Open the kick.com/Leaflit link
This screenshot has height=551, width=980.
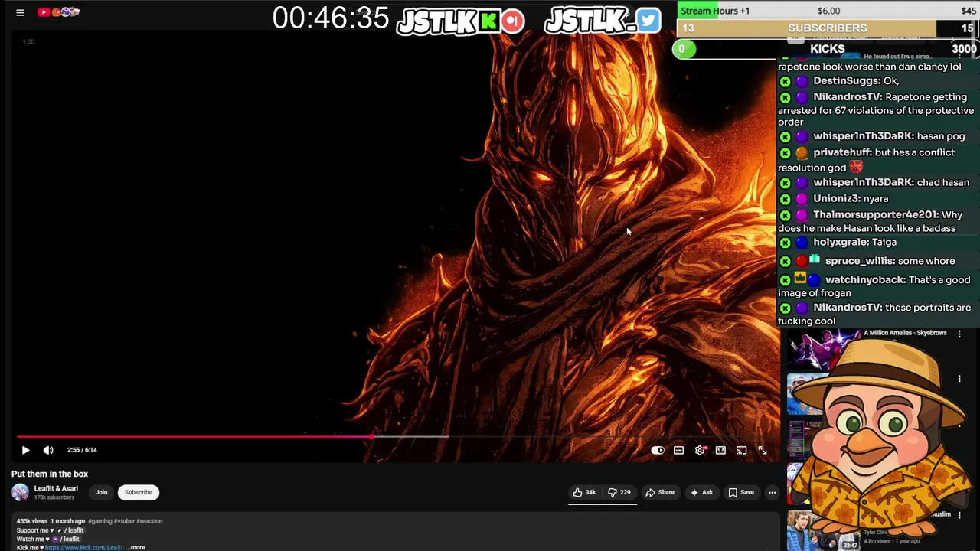pyautogui.click(x=83, y=548)
